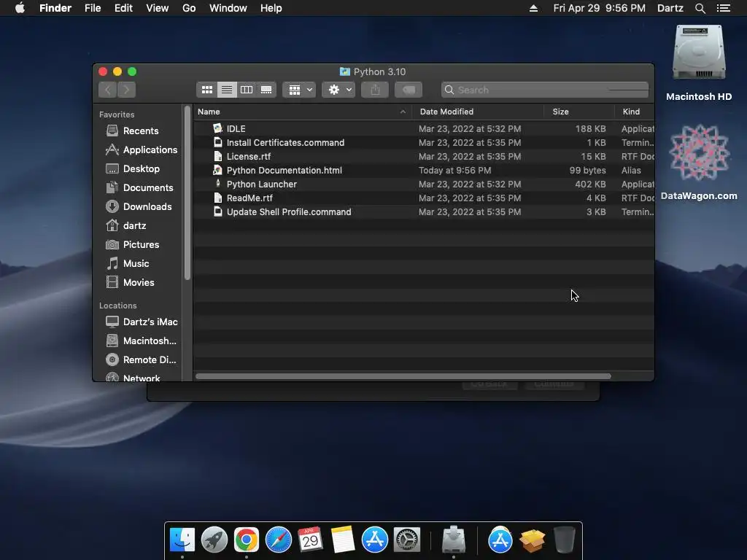This screenshot has height=560, width=747.
Task: Open the Window menu
Action: click(x=228, y=8)
